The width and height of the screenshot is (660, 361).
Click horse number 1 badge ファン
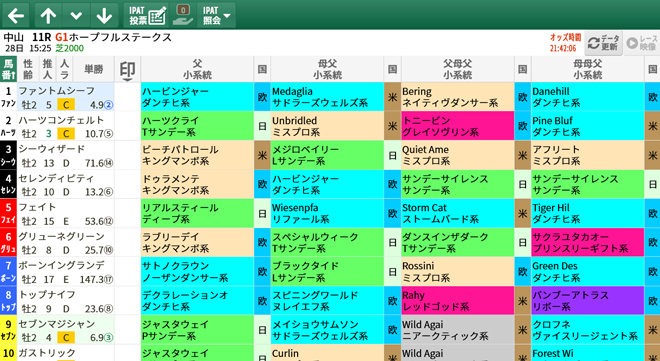point(8,97)
